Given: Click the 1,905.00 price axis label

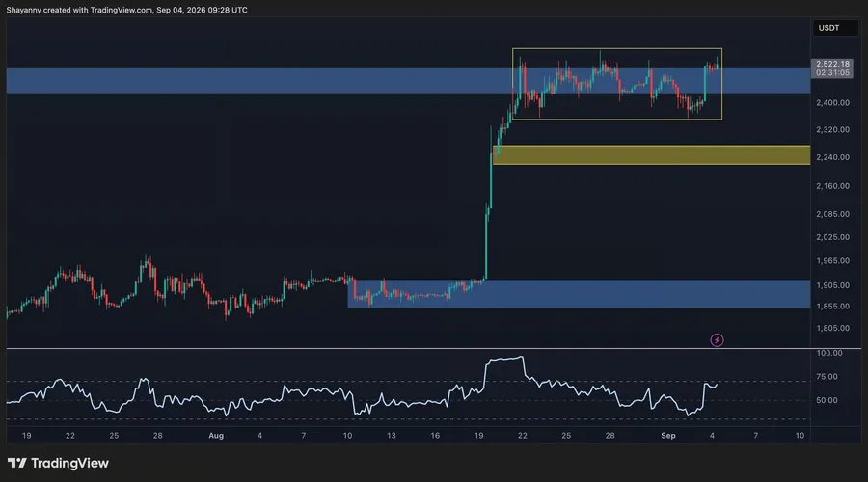Looking at the screenshot, I should [832, 285].
